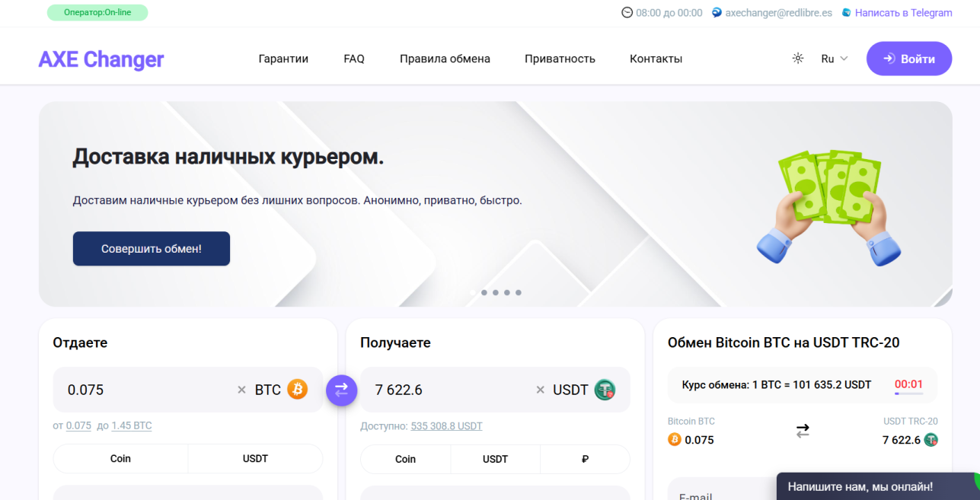Screen dimensions: 980x500
Task: Select the USDT tab under Получаете
Action: click(495, 459)
